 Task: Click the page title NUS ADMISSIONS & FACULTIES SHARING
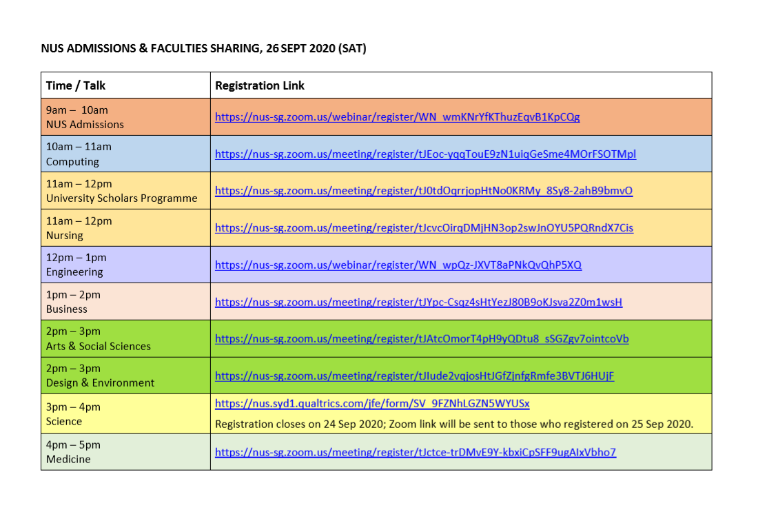(x=203, y=48)
